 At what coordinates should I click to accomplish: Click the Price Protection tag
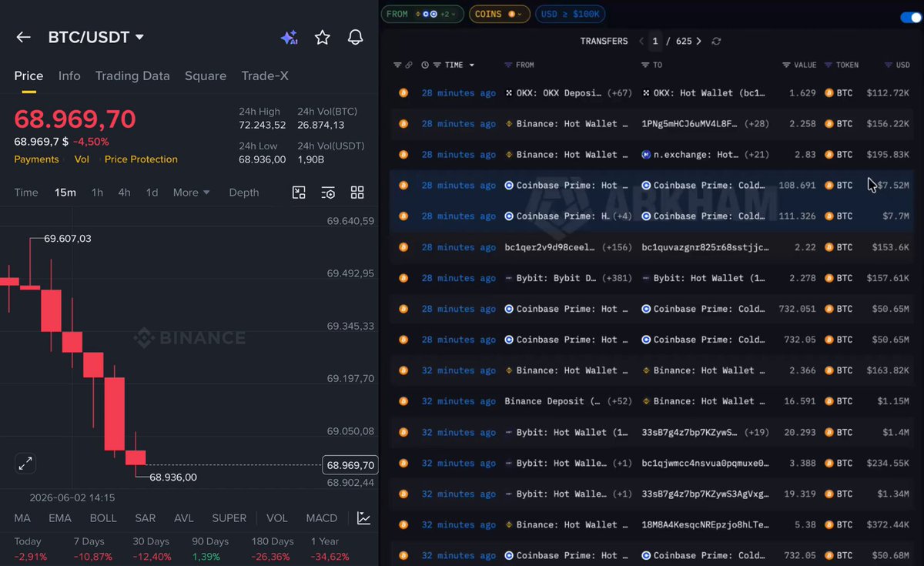pyautogui.click(x=141, y=159)
